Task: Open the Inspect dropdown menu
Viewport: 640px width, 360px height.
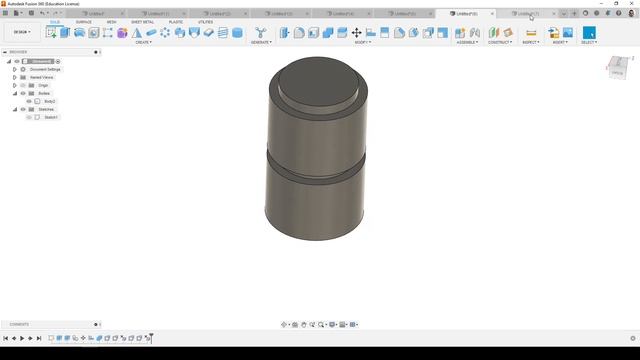Action: [531, 42]
